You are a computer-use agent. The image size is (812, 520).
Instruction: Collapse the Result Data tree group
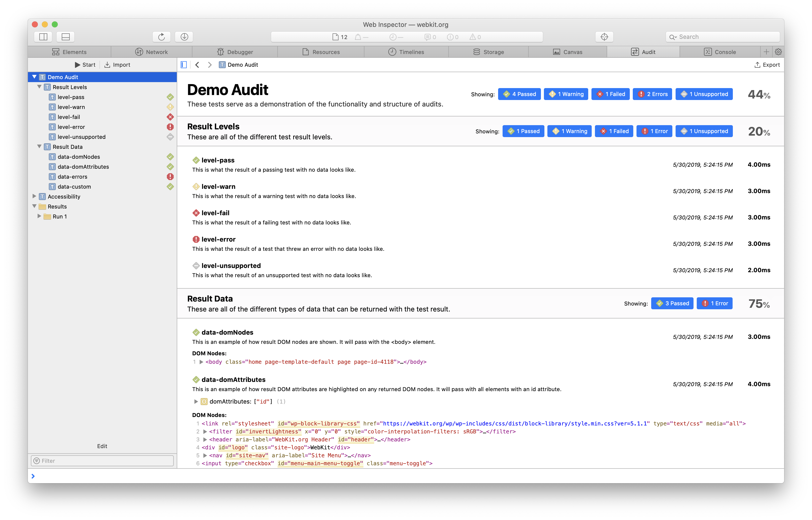coord(40,147)
